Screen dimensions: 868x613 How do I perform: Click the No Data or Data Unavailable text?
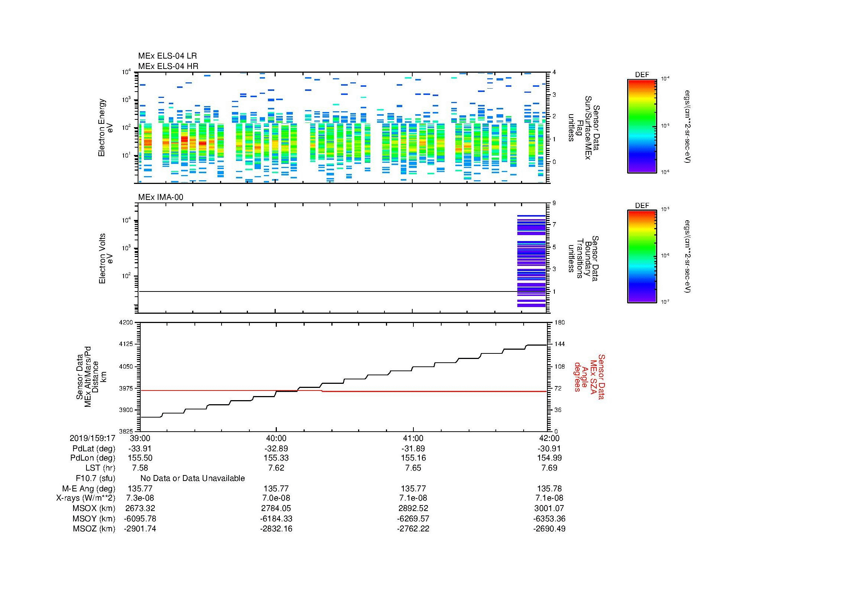193,478
